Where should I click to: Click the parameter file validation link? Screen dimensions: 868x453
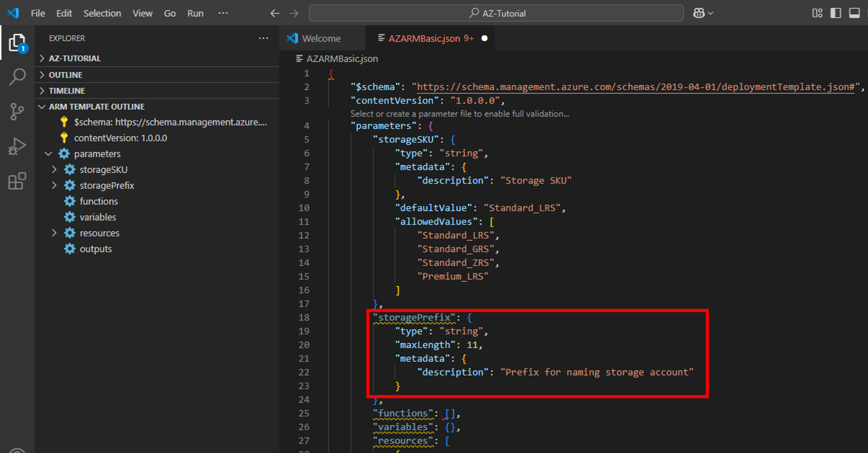pos(459,114)
